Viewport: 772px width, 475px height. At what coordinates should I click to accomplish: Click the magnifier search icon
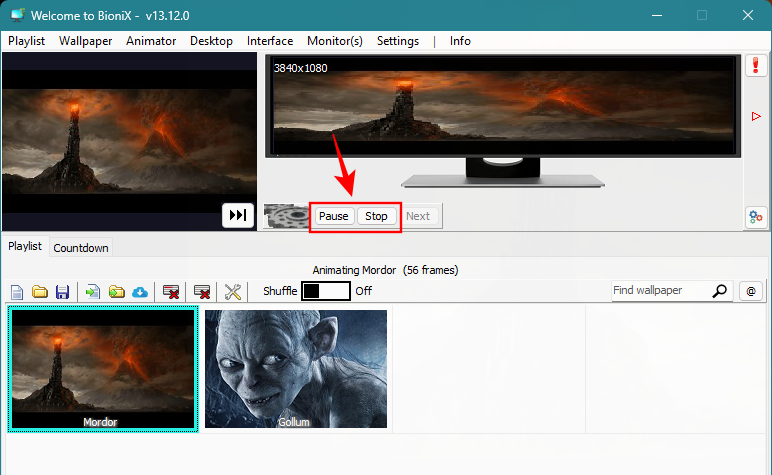pyautogui.click(x=719, y=291)
